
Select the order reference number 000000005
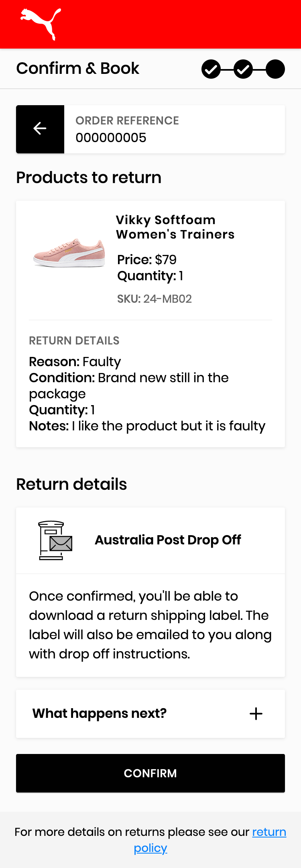(111, 138)
